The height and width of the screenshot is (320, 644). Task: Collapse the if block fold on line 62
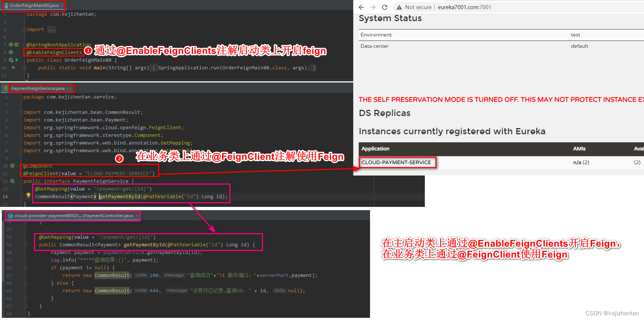click(x=25, y=268)
